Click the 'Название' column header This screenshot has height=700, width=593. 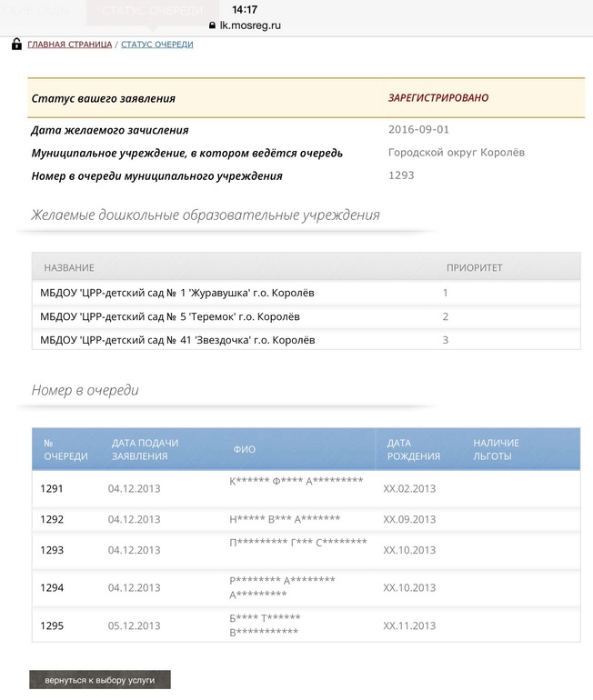pyautogui.click(x=69, y=267)
